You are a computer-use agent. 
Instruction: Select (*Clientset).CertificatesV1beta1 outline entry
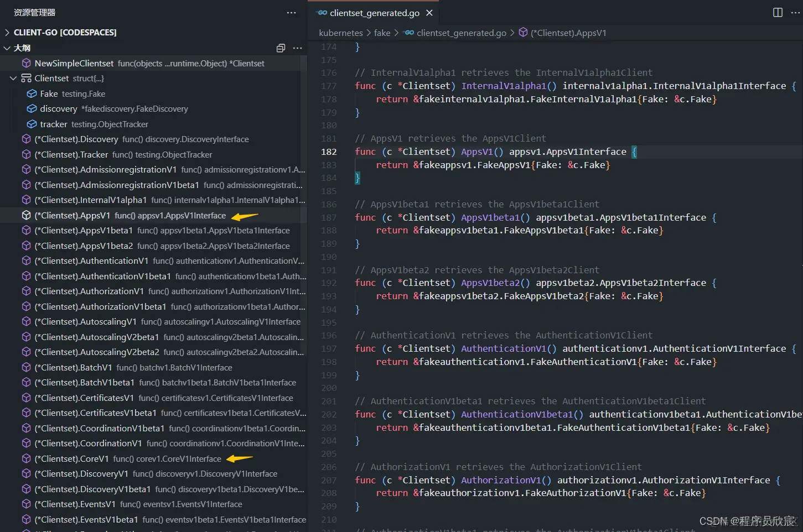coord(153,413)
